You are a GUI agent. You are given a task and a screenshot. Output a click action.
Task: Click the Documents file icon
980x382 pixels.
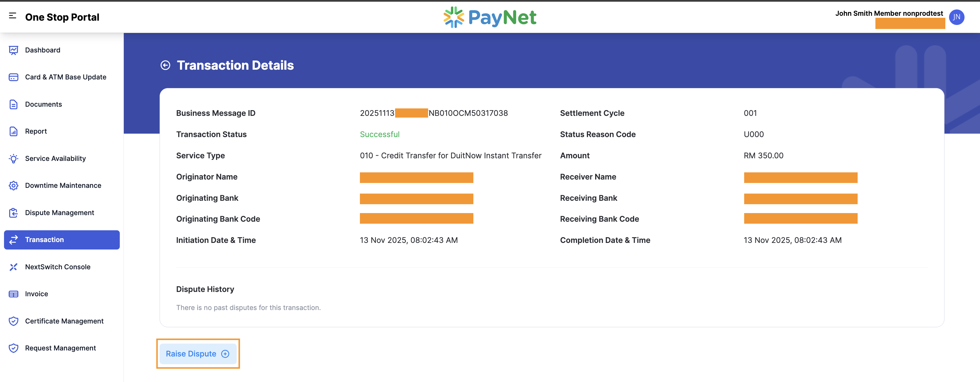click(13, 104)
